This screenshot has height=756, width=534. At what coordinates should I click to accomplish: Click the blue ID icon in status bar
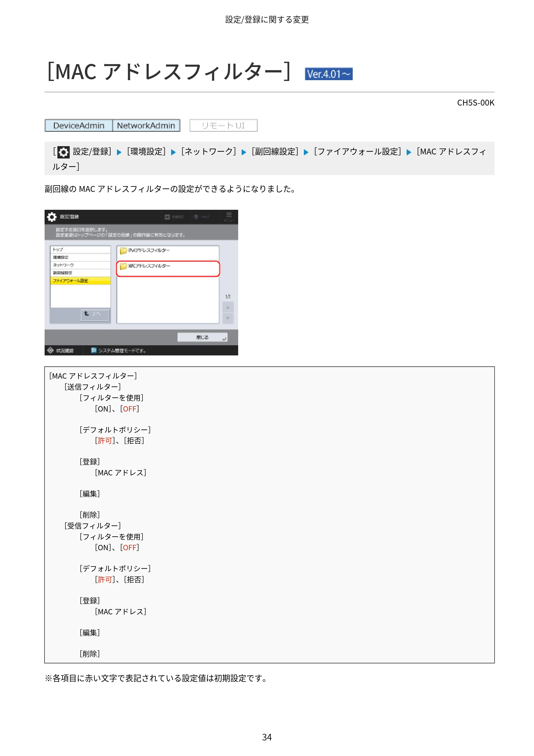94,350
